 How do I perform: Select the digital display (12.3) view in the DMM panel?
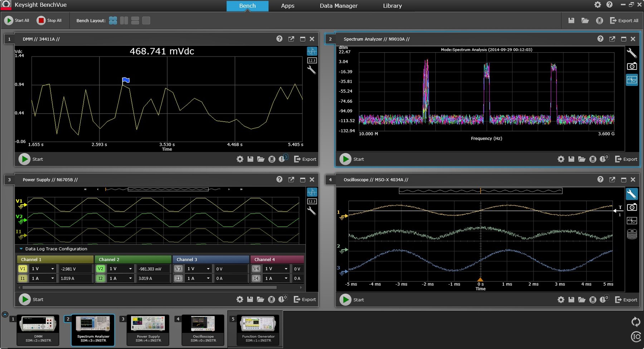tap(312, 60)
